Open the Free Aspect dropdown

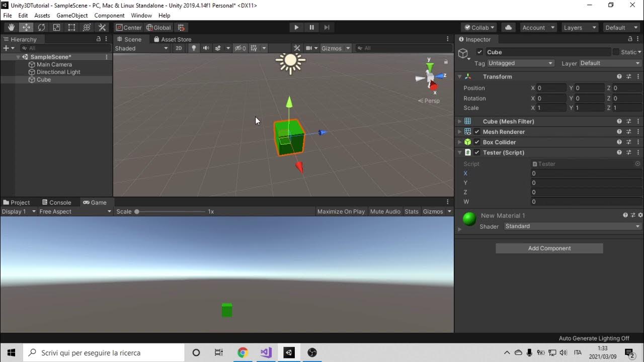coord(75,212)
